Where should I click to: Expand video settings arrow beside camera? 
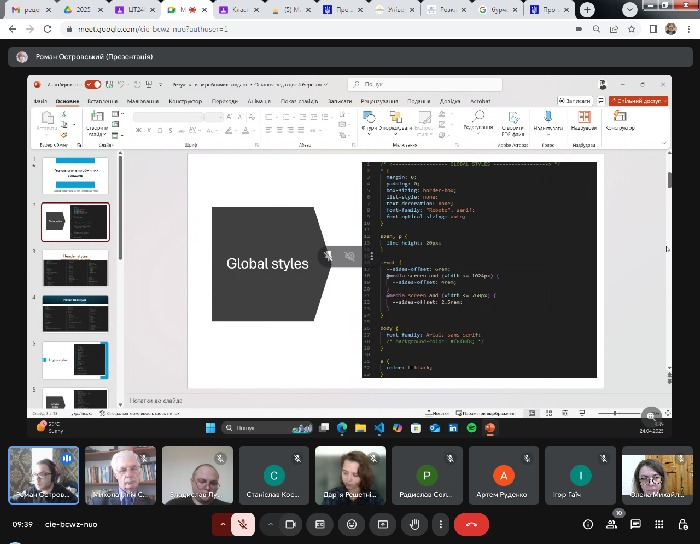pyautogui.click(x=269, y=524)
